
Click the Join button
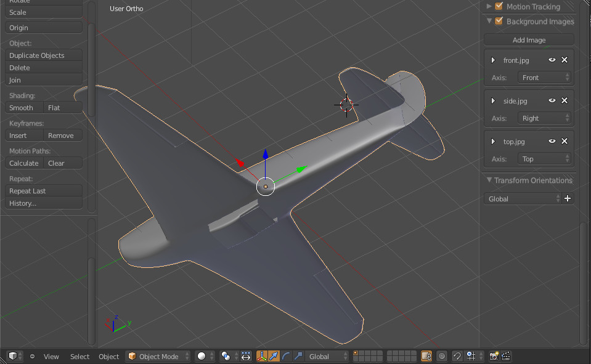(x=44, y=80)
